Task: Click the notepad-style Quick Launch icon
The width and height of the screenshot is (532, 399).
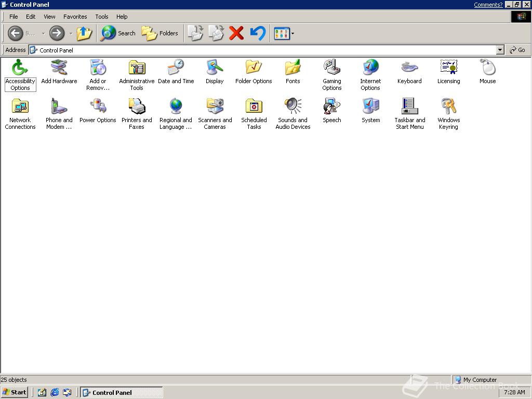Action: [x=42, y=393]
